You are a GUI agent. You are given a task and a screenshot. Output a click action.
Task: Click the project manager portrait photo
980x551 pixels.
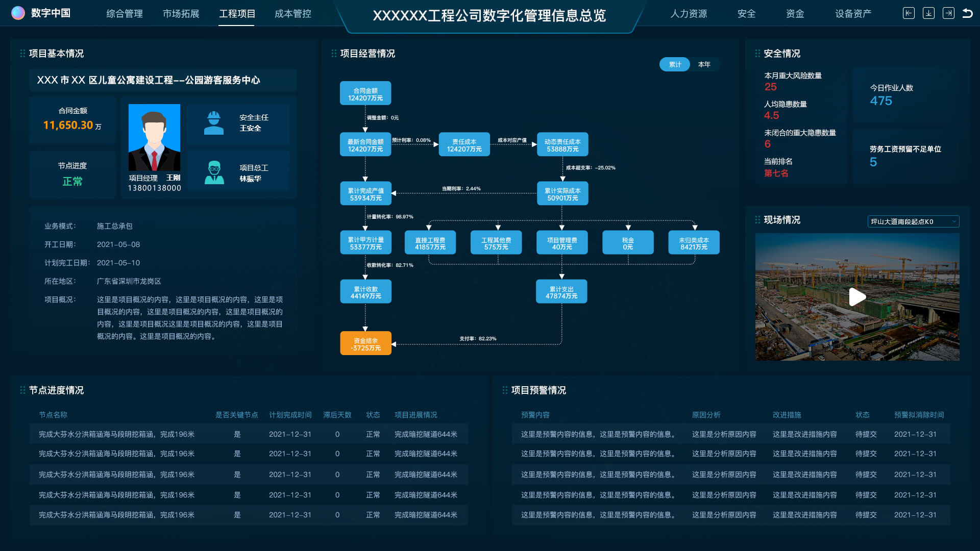coord(154,137)
